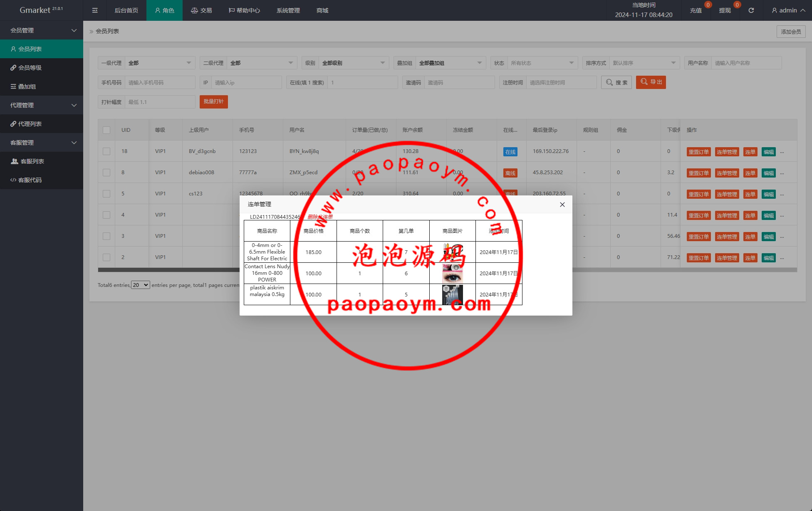Open 提现 withdrawal notifications

(725, 10)
